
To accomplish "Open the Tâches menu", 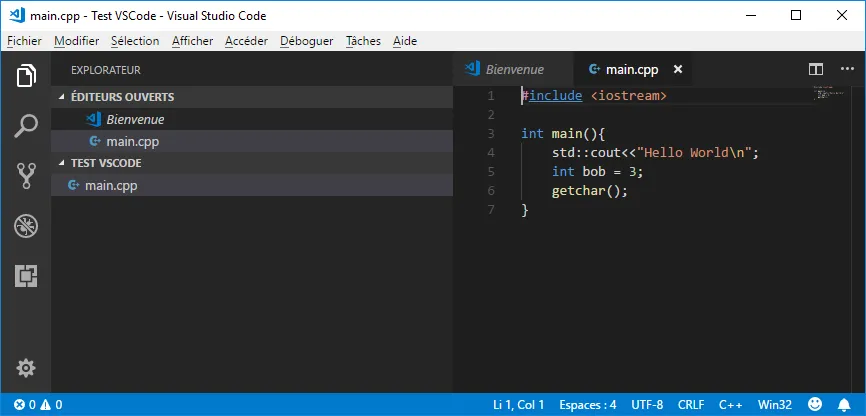I will pyautogui.click(x=363, y=41).
